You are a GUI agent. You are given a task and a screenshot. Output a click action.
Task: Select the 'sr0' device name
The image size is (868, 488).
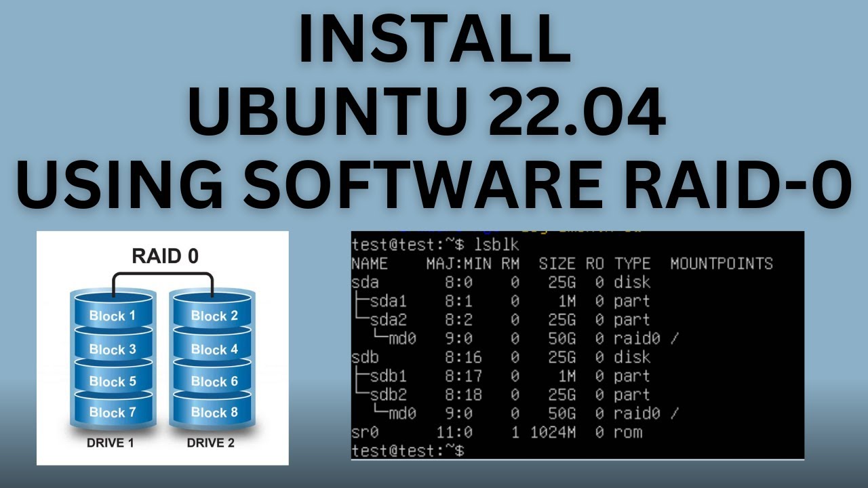(x=365, y=432)
